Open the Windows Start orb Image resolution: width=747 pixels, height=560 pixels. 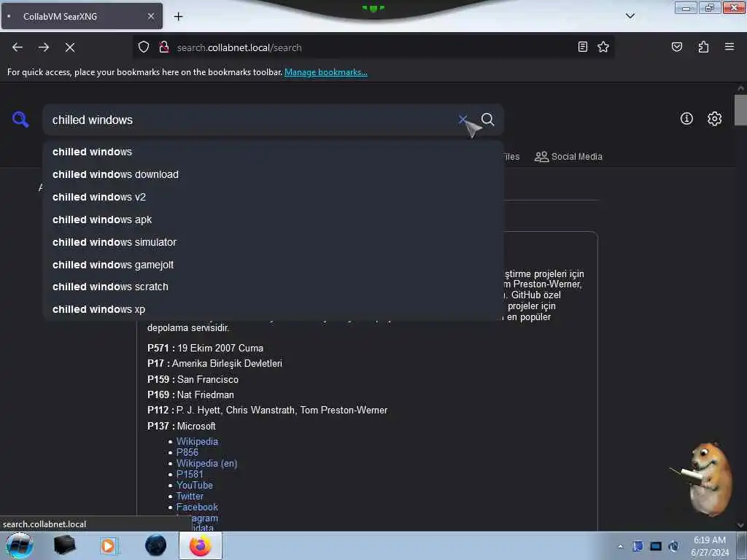tap(19, 545)
